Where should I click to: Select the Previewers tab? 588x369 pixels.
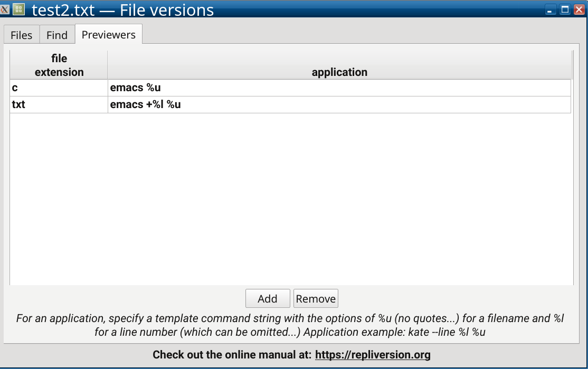tap(109, 34)
